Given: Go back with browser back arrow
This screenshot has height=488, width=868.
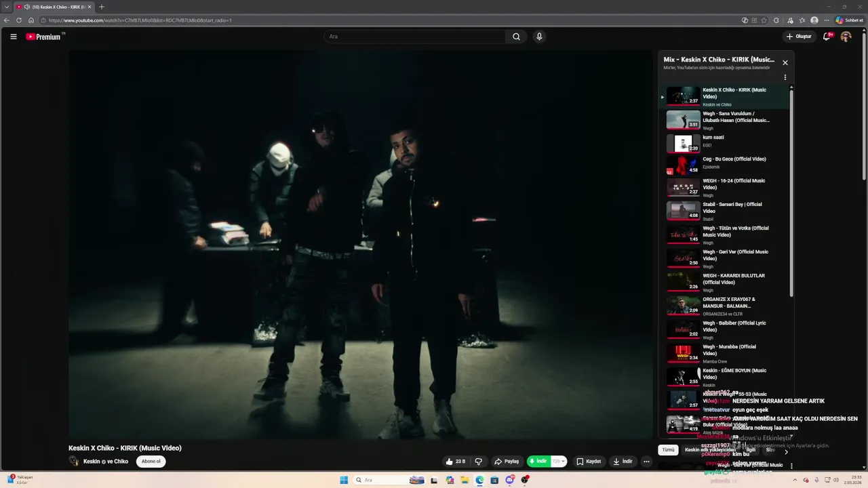Looking at the screenshot, I should pos(7,20).
